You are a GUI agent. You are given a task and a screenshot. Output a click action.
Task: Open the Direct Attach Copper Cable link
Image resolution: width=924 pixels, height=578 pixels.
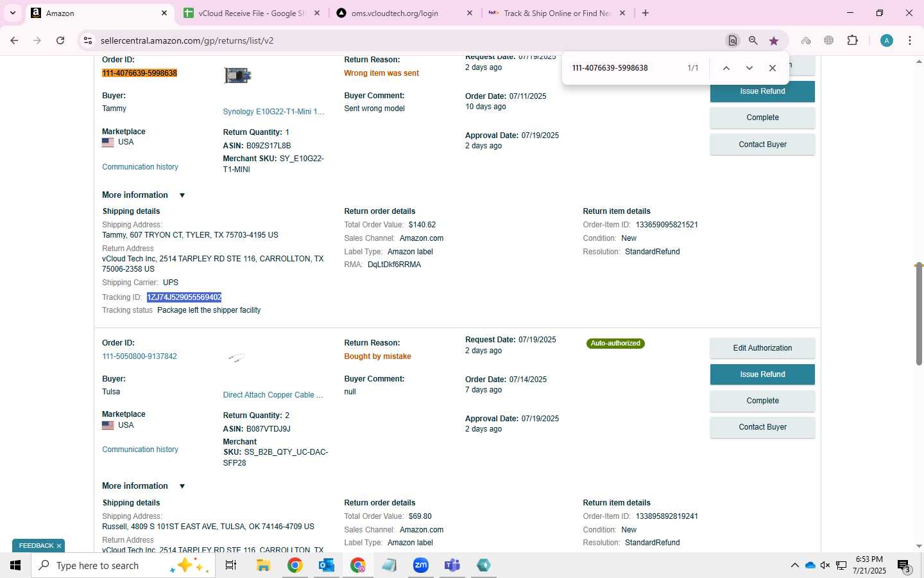tap(273, 395)
